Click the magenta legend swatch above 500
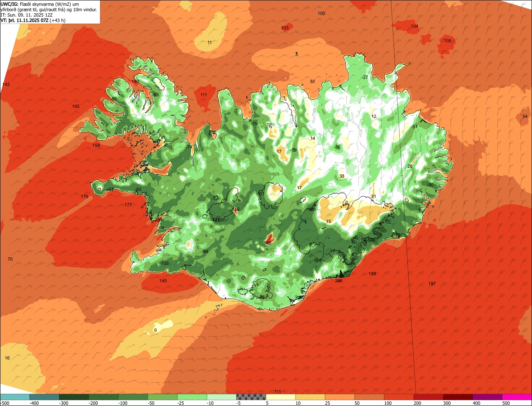This screenshot has height=406, width=532. coord(517,397)
